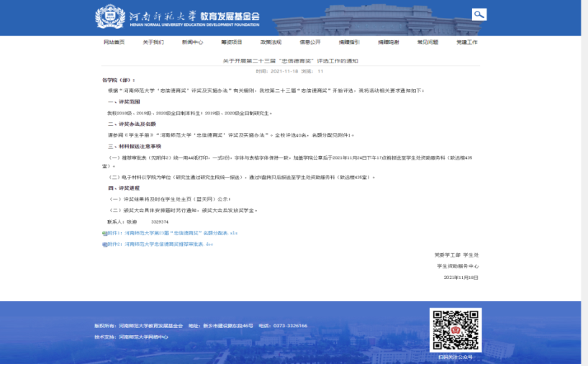Click the Henan Normal University emblem logo

[x=109, y=17]
